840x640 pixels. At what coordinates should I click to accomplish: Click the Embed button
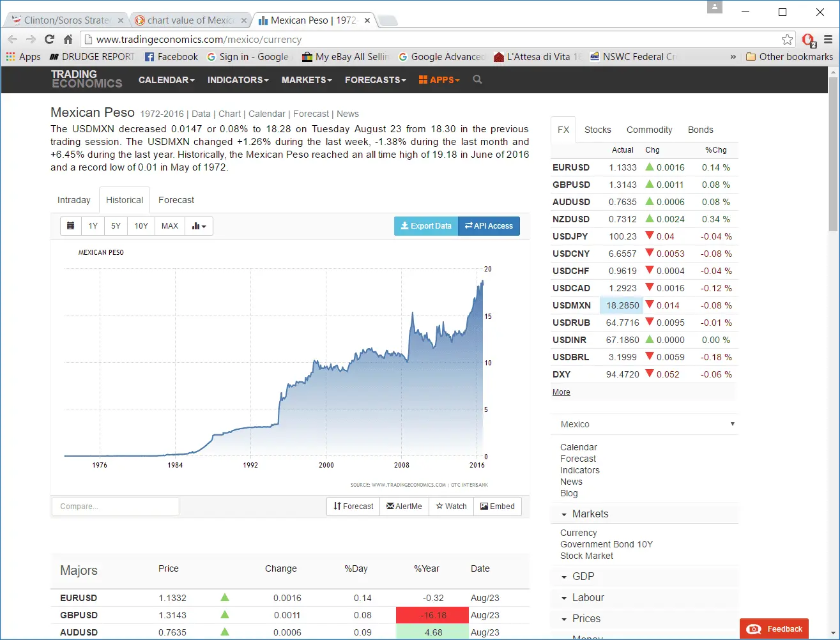497,507
